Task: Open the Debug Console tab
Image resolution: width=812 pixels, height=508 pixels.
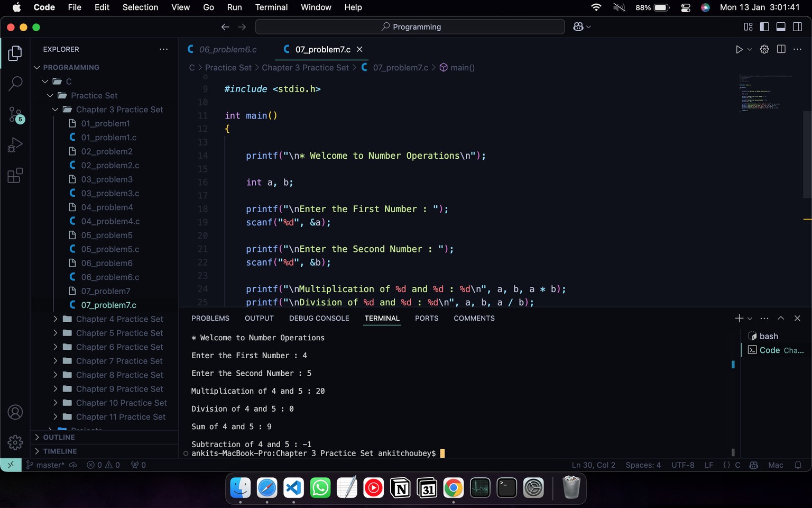Action: pos(319,319)
